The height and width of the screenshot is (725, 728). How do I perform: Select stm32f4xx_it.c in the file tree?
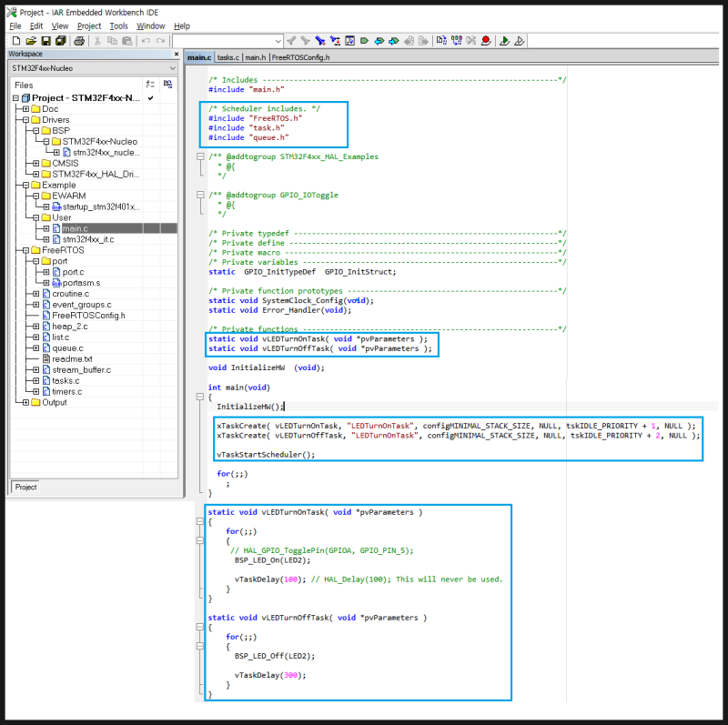click(x=88, y=239)
